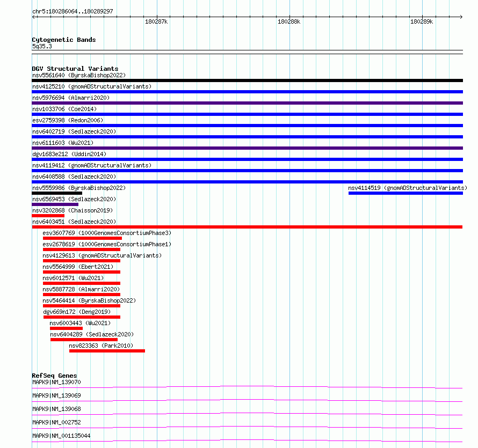Open variant nsv6111603 (Wu2021)

tap(63, 143)
